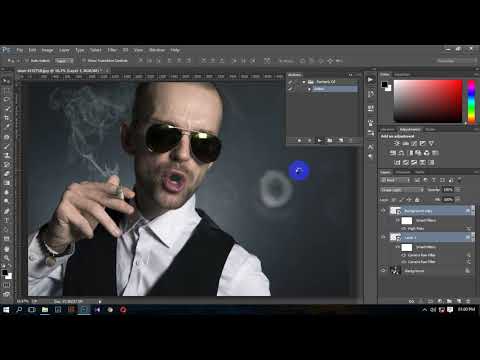This screenshot has height=360, width=480.
Task: Open the Windows Start menu
Action: [x=6, y=310]
